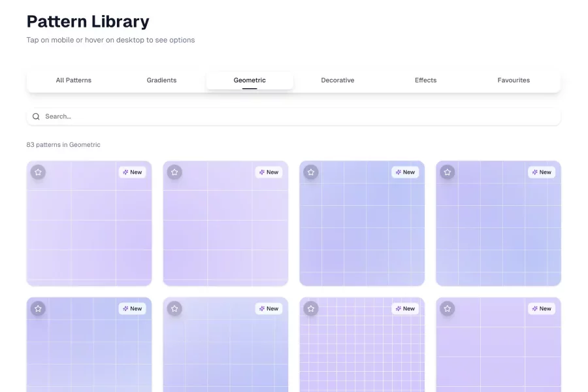Open the Favourites tab
The height and width of the screenshot is (392, 588).
tap(514, 80)
